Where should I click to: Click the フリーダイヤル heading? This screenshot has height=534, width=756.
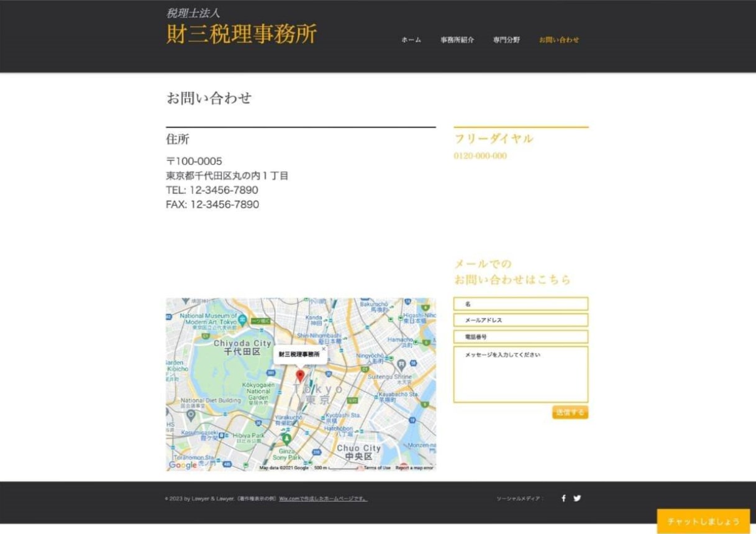[493, 139]
